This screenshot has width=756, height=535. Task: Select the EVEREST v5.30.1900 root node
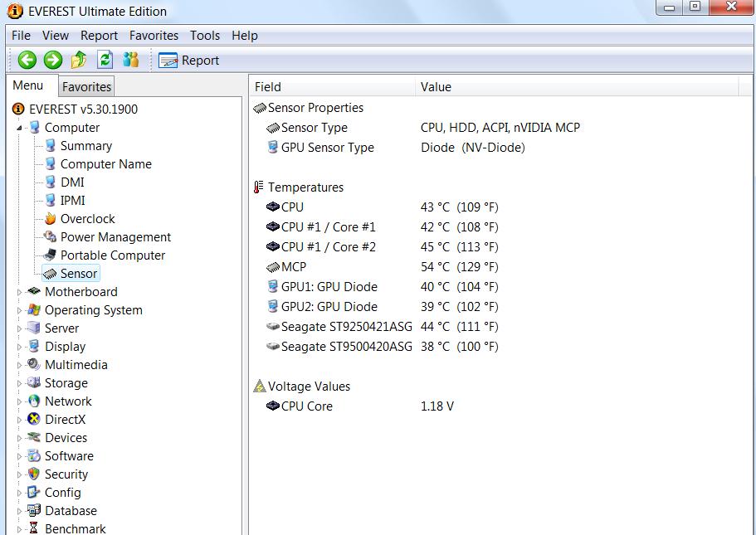tap(84, 109)
